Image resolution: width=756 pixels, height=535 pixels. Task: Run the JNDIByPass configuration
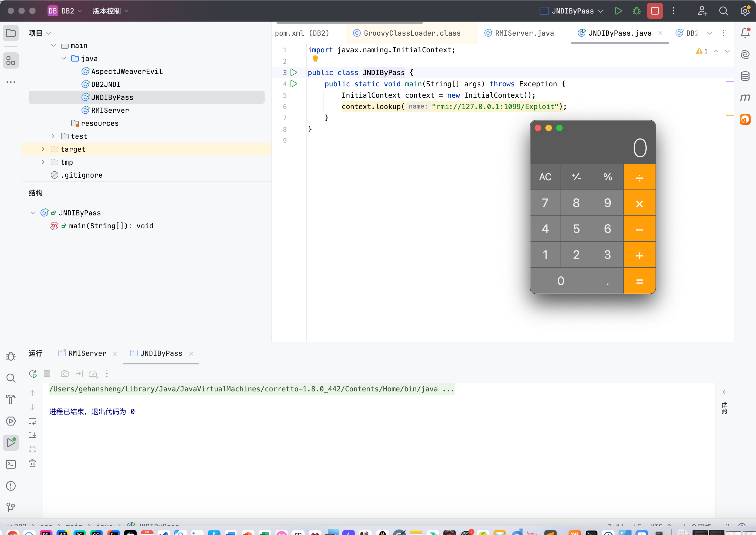pos(618,11)
